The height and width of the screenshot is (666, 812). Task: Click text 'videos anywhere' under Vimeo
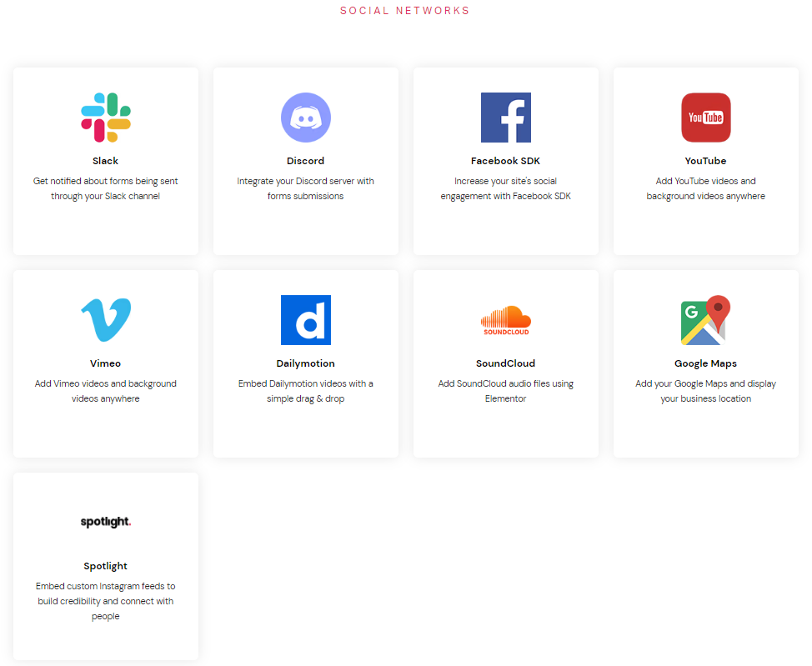pos(106,398)
